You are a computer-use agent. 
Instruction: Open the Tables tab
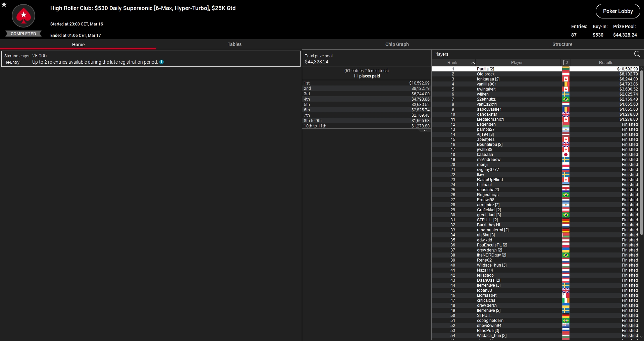tap(234, 44)
